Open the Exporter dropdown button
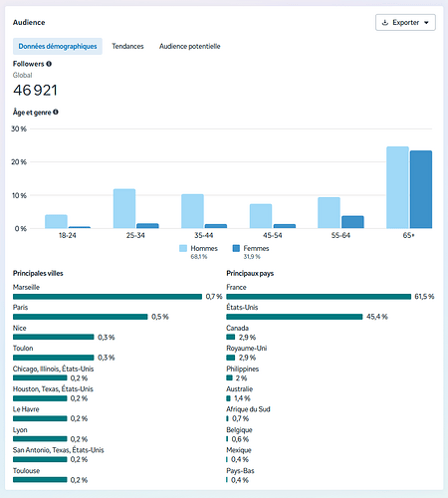The width and height of the screenshot is (448, 498). [x=405, y=23]
